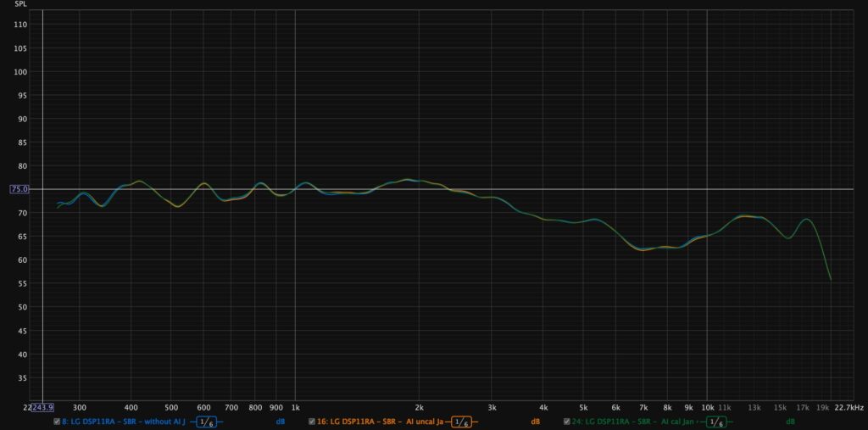Click the SPL axis title
This screenshot has width=868, height=430.
pyautogui.click(x=20, y=5)
